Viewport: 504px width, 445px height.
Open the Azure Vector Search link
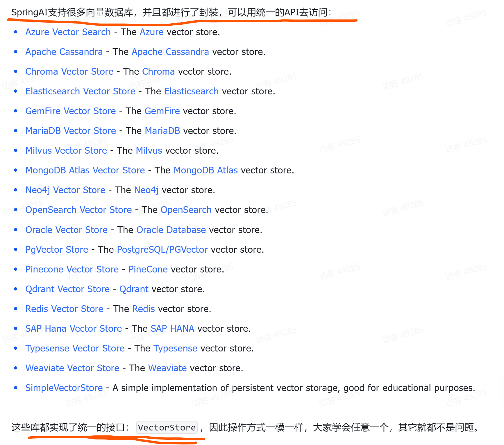pos(68,32)
